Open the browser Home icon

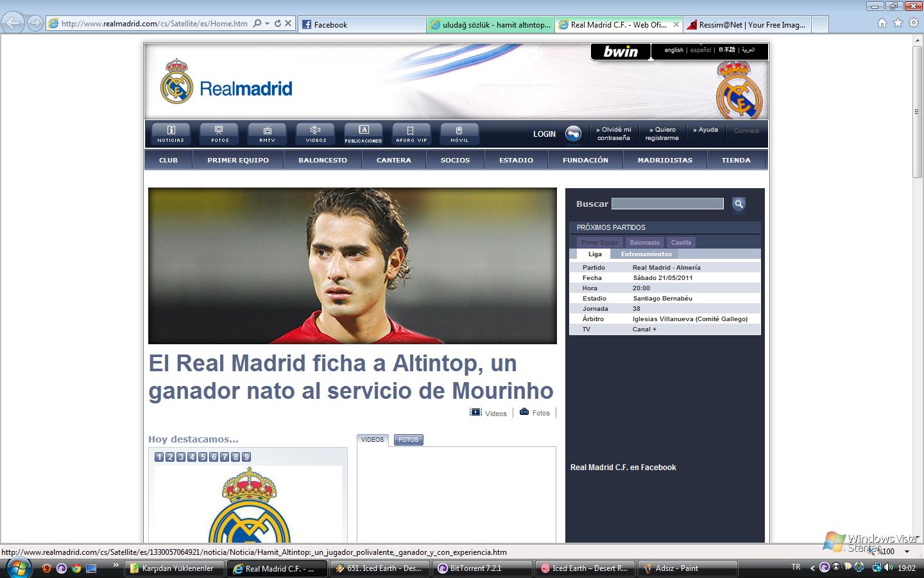(x=882, y=23)
